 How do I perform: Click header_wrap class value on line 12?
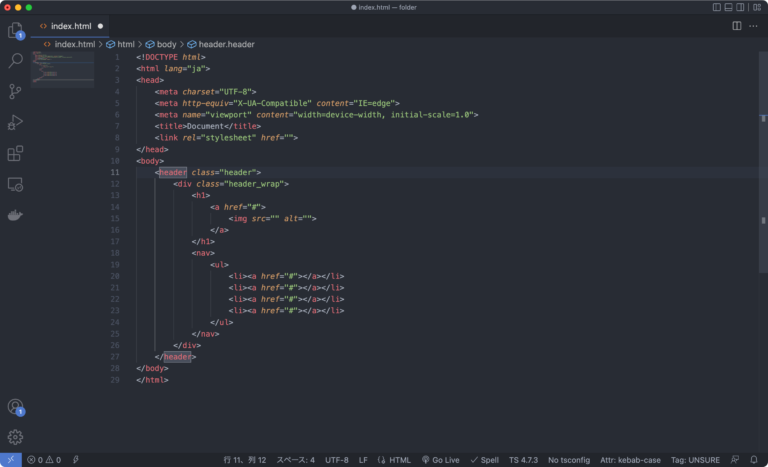254,184
